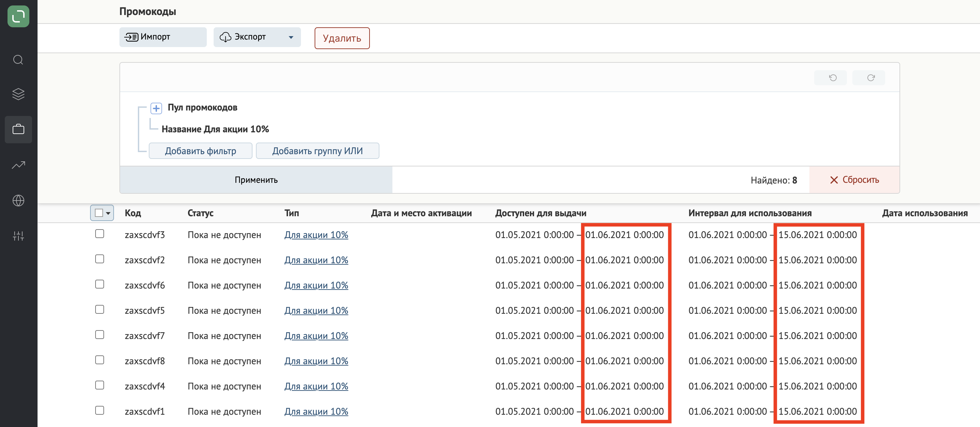Click Пока не доступен status in zaxscdvf3 row

click(x=224, y=235)
